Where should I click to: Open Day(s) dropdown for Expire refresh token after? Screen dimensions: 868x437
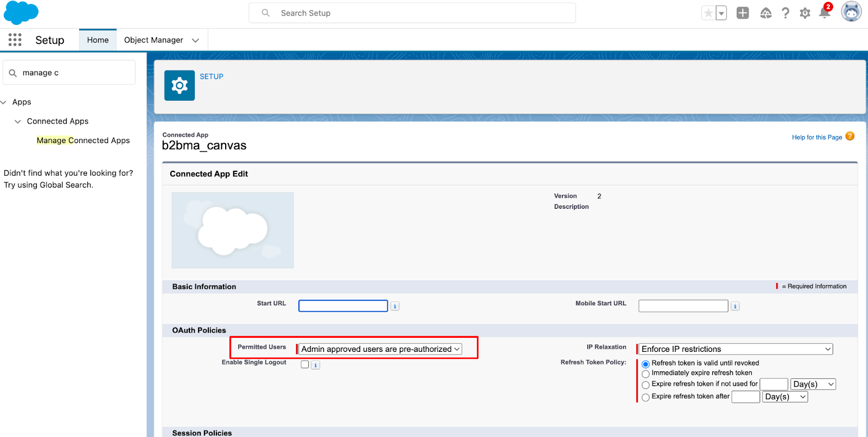pos(785,397)
